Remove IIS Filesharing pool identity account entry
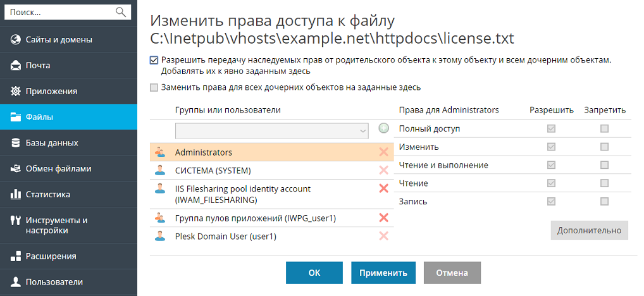644x296 pixels. click(383, 188)
